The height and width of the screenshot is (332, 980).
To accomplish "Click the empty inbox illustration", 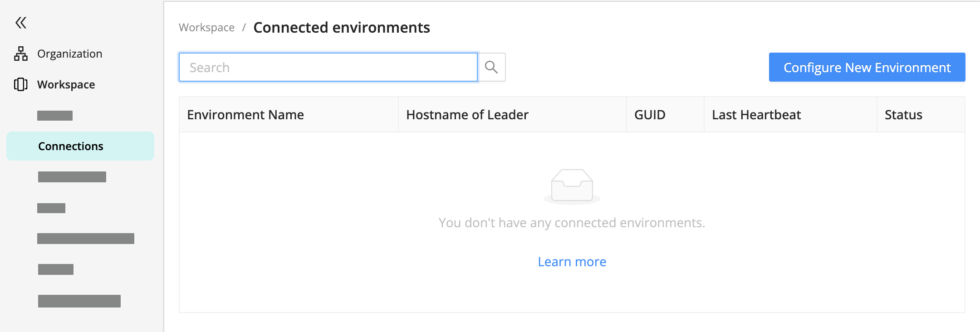I will click(572, 185).
